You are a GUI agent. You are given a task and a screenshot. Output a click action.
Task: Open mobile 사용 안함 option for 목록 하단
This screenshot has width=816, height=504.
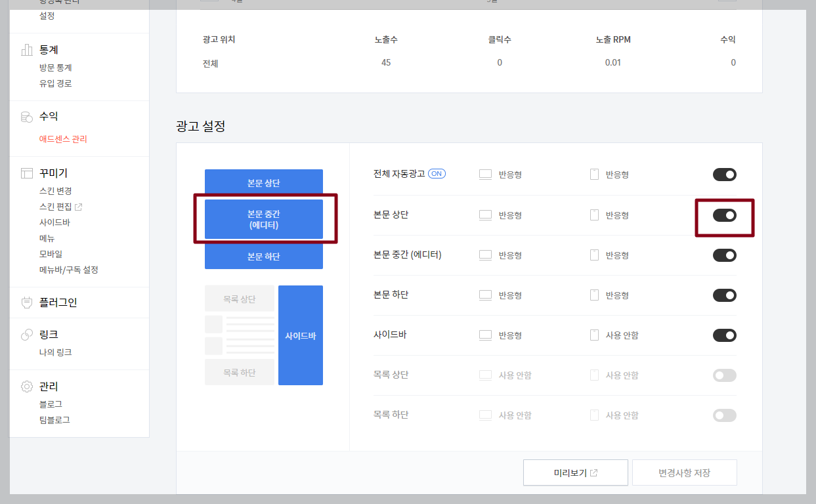coord(622,415)
